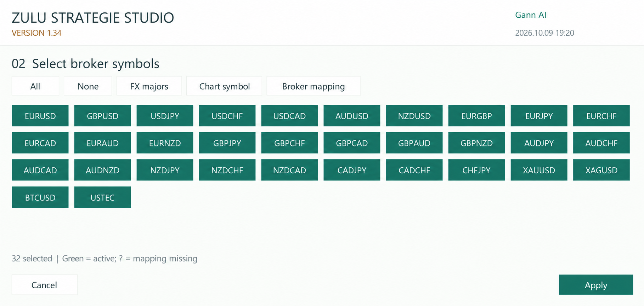Pick the Chart symbol preset
Viewport: 644px width, 306px height.
tap(224, 86)
